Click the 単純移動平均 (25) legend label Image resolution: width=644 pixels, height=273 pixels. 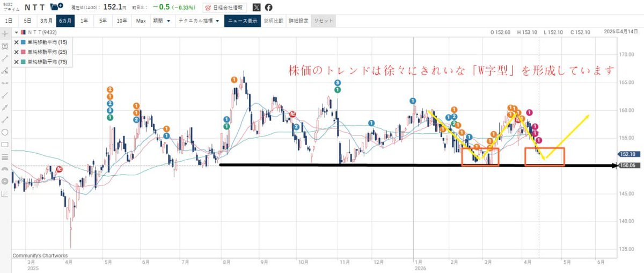tap(48, 52)
